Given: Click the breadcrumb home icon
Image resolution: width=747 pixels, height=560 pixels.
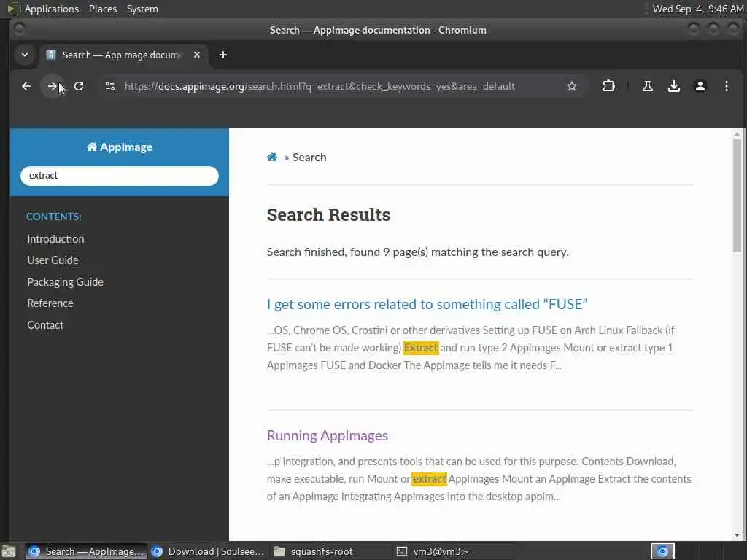Looking at the screenshot, I should (272, 157).
